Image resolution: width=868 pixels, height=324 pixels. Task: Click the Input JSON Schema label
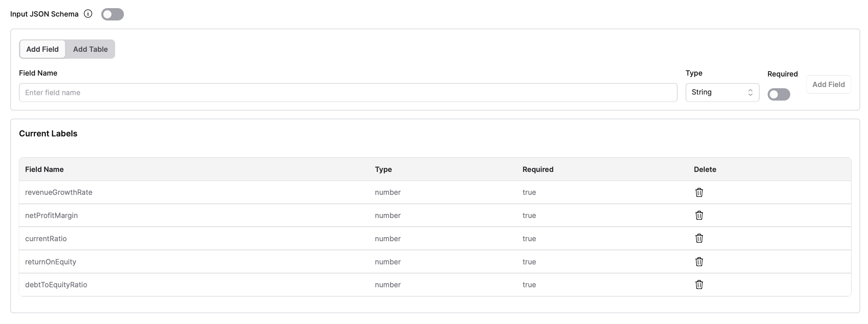pos(44,14)
